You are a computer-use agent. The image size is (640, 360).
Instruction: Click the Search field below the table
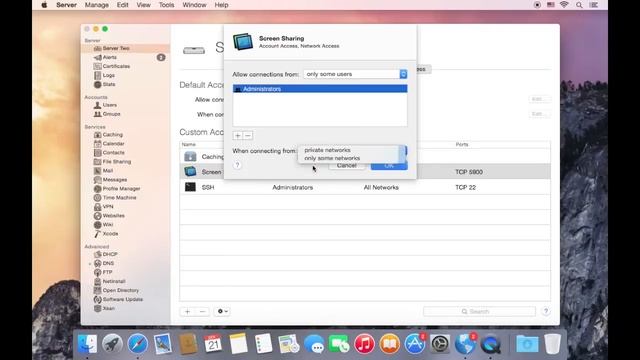tap(479, 311)
